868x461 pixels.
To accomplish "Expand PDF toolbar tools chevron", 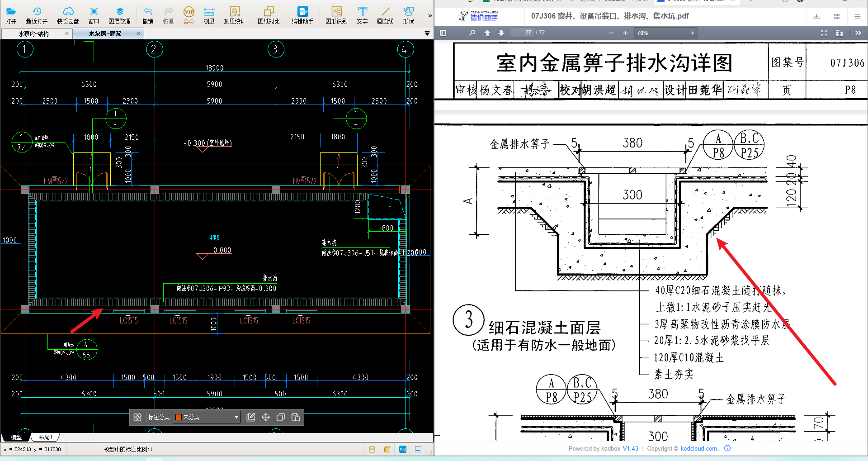I will coord(858,33).
